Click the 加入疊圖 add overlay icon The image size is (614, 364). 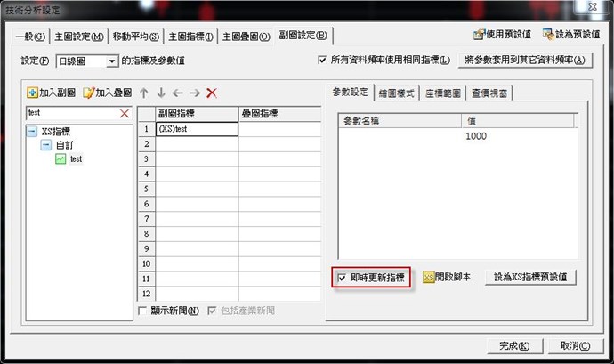(88, 93)
